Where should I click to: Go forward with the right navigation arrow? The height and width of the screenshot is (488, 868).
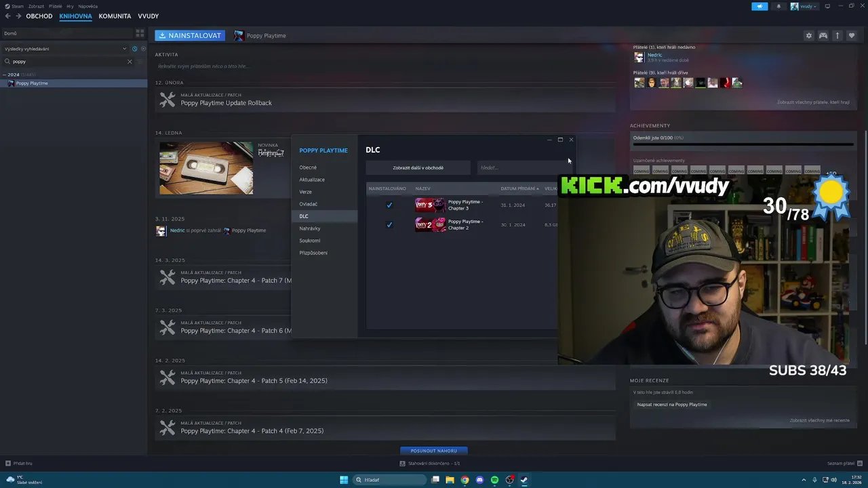tap(18, 16)
